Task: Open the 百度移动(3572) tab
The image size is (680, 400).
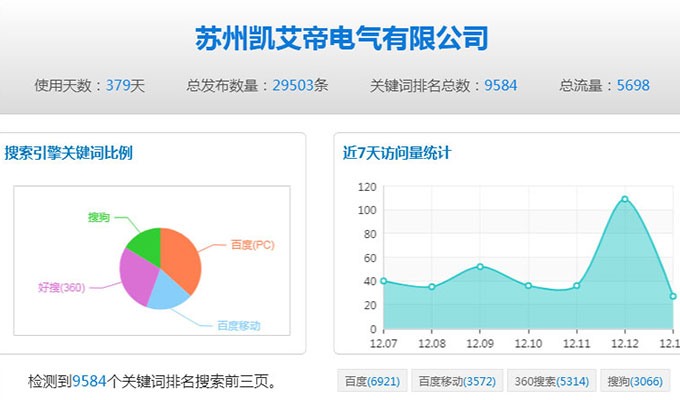Action: click(x=457, y=381)
